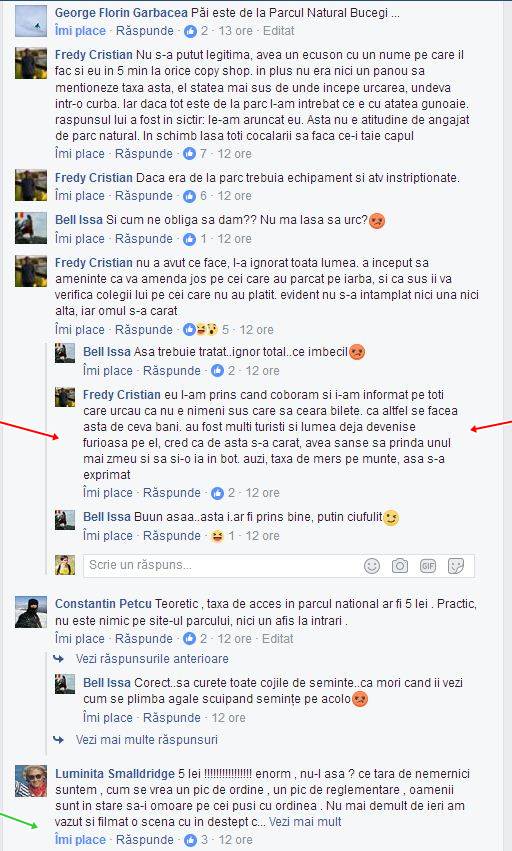Expand Luminita's comment with Vezi mai mult
This screenshot has height=851, width=512.
tap(305, 822)
